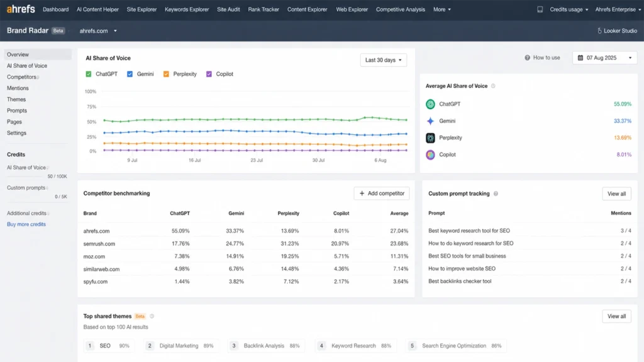Screen dimensions: 644x362
Task: Click View all for Top shared themes
Action: pyautogui.click(x=616, y=317)
